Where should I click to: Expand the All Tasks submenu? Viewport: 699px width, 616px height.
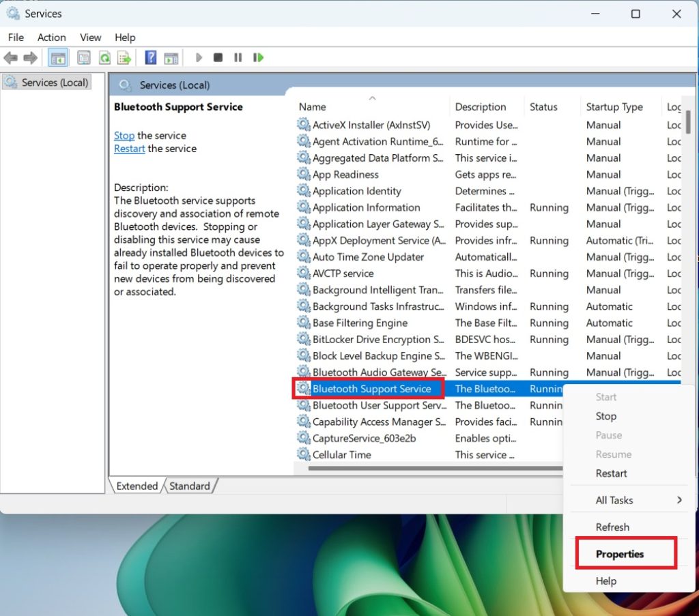pyautogui.click(x=629, y=500)
